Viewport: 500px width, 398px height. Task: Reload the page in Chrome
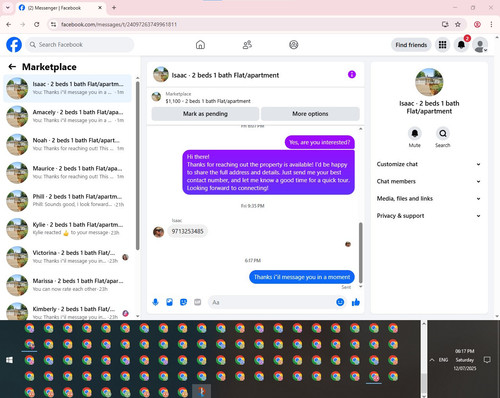click(x=37, y=24)
